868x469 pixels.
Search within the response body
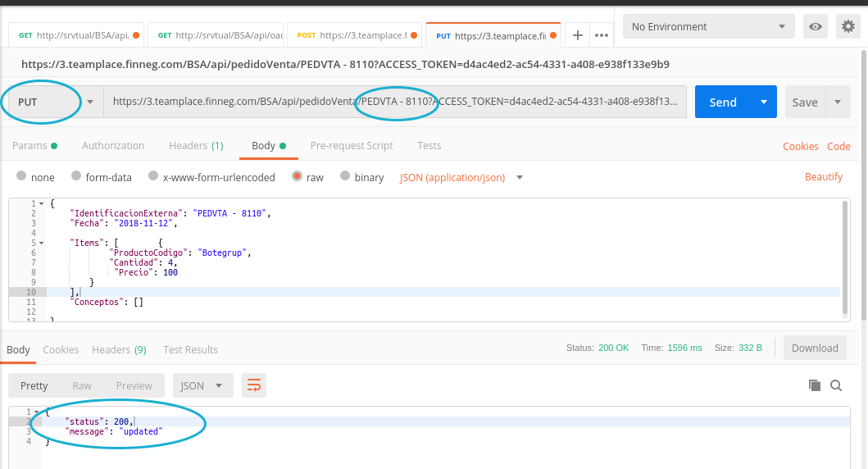tap(836, 385)
